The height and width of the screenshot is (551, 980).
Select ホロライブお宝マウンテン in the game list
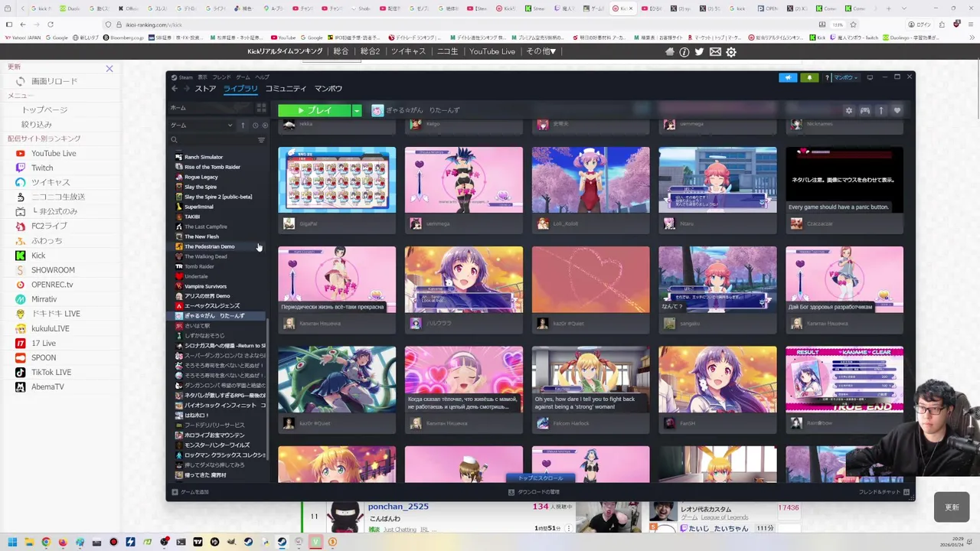coord(214,435)
